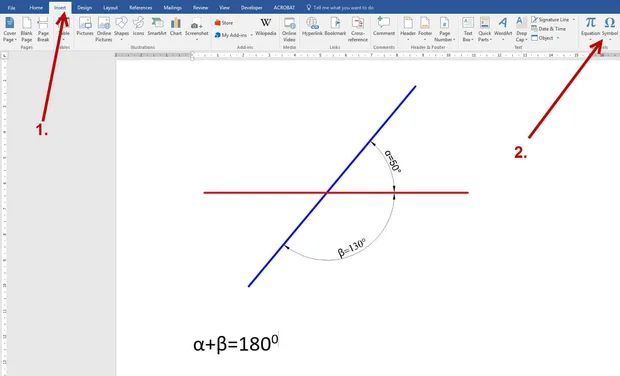Expand the Signature Line dropdown arrow
620x376 pixels.
pos(574,19)
